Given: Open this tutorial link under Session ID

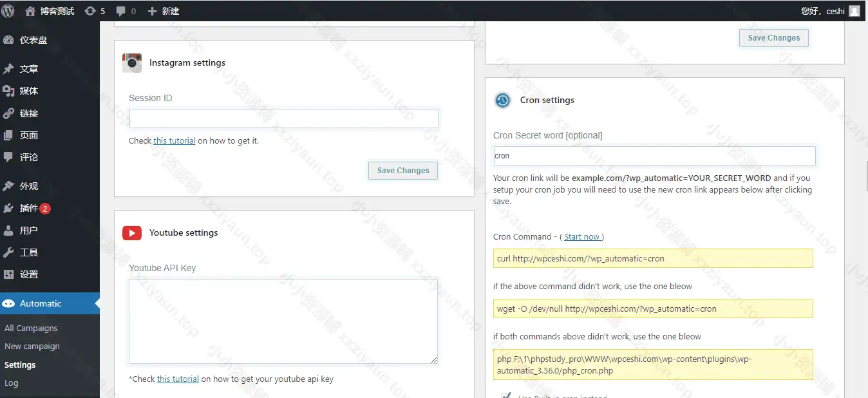Looking at the screenshot, I should 174,140.
